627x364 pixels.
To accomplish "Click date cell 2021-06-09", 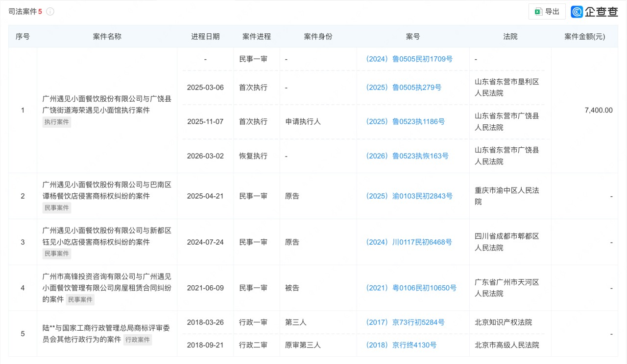I will click(205, 288).
